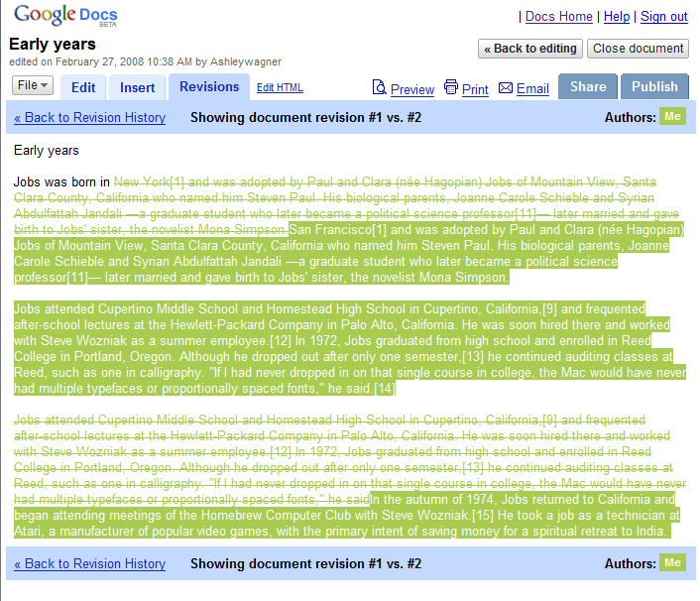Click the edited on February 27, 2008 text

[x=145, y=61]
